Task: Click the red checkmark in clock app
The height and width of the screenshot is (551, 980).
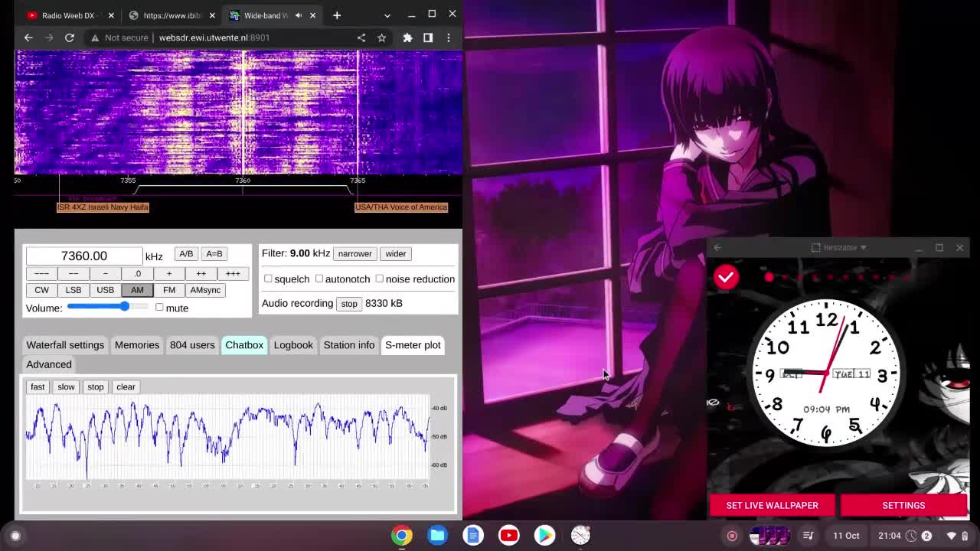Action: [x=726, y=277]
